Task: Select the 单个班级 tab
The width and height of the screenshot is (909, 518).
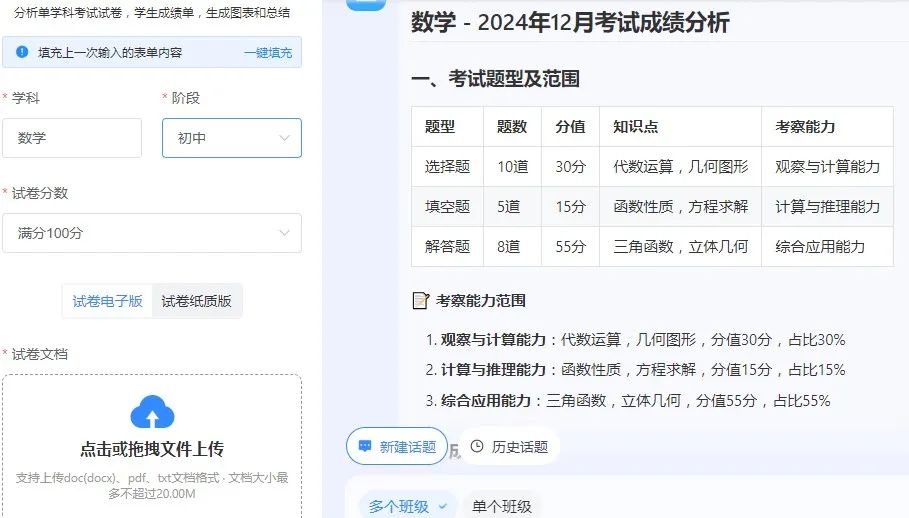Action: tap(502, 506)
